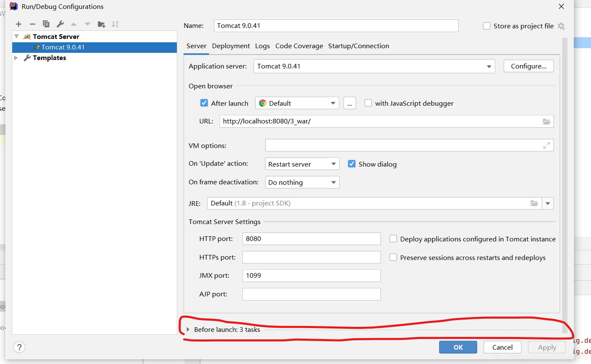This screenshot has height=364, width=591.
Task: Open the JRE dropdown arrow
Action: coord(548,203)
